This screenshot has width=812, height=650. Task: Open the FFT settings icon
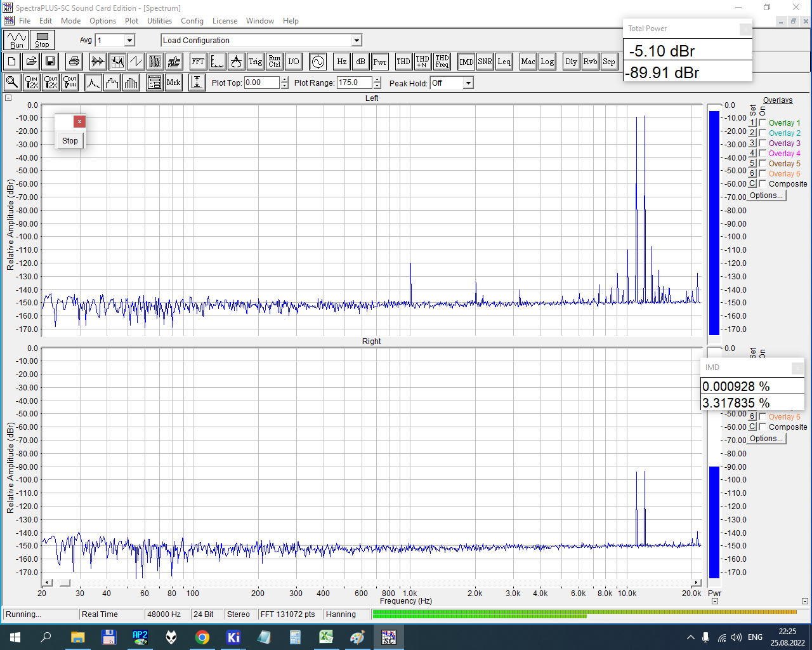pyautogui.click(x=198, y=62)
